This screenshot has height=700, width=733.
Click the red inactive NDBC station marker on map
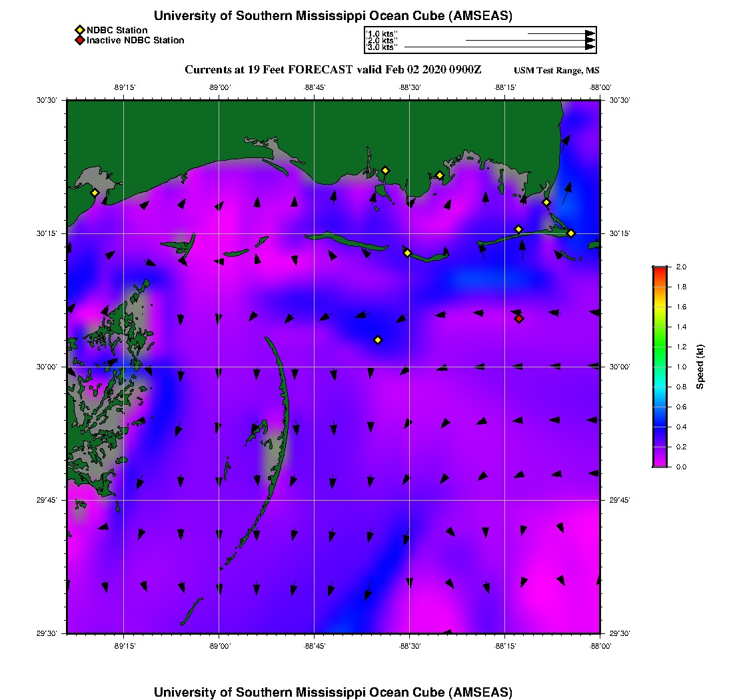519,319
